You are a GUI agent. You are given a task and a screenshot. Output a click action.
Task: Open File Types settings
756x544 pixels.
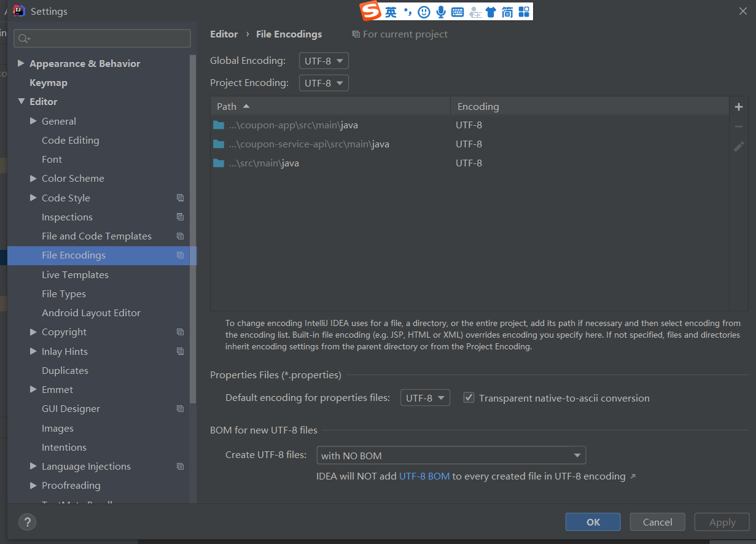click(64, 293)
